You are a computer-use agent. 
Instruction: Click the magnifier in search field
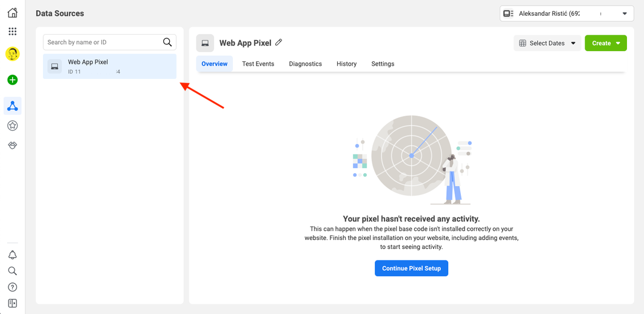coord(167,42)
